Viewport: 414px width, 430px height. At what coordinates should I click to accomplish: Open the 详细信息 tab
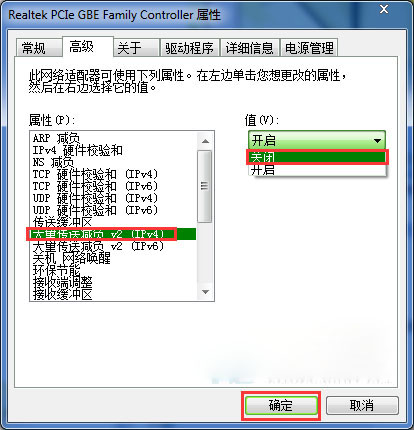pyautogui.click(x=249, y=48)
